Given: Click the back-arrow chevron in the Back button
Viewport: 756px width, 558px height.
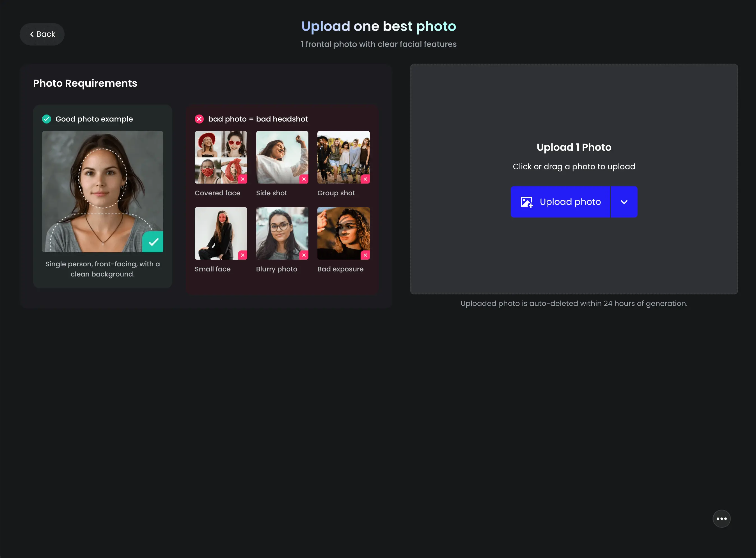Looking at the screenshot, I should tap(32, 34).
